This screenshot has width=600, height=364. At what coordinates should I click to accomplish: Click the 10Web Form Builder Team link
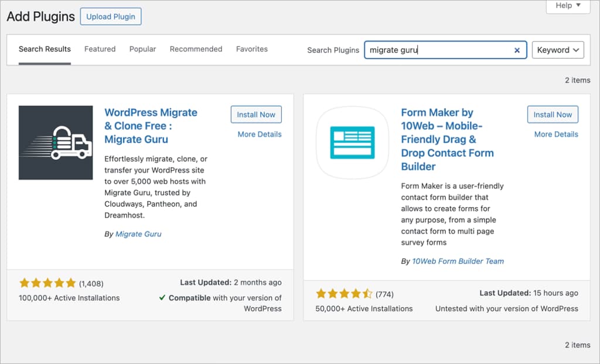[458, 261]
